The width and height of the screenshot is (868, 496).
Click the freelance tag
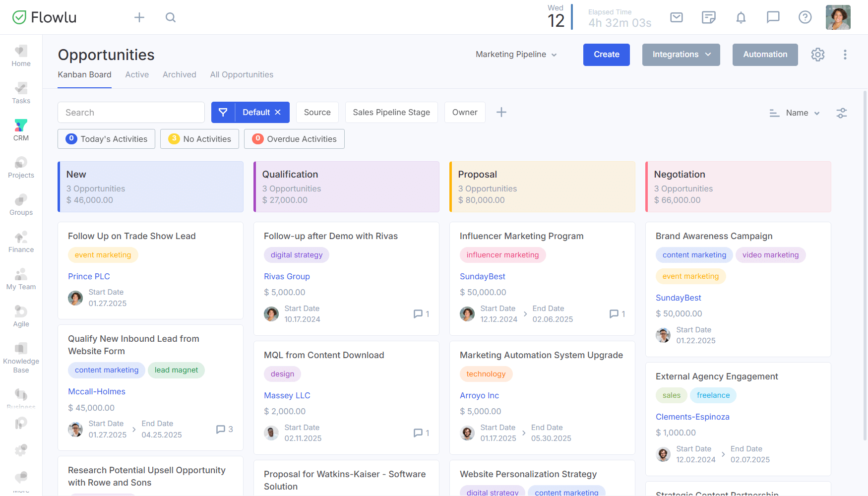(x=713, y=395)
